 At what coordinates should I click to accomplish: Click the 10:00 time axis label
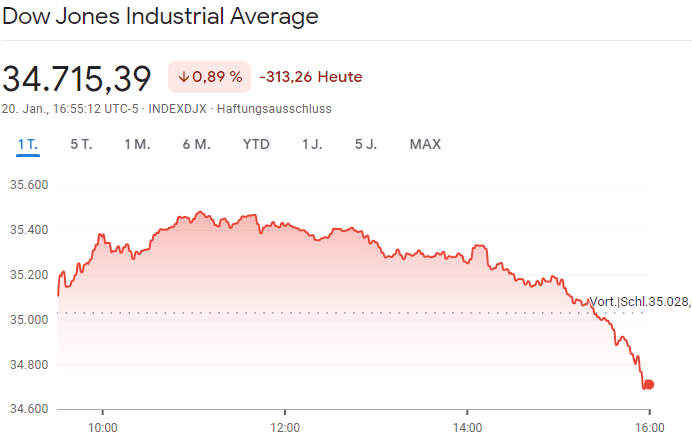[103, 427]
